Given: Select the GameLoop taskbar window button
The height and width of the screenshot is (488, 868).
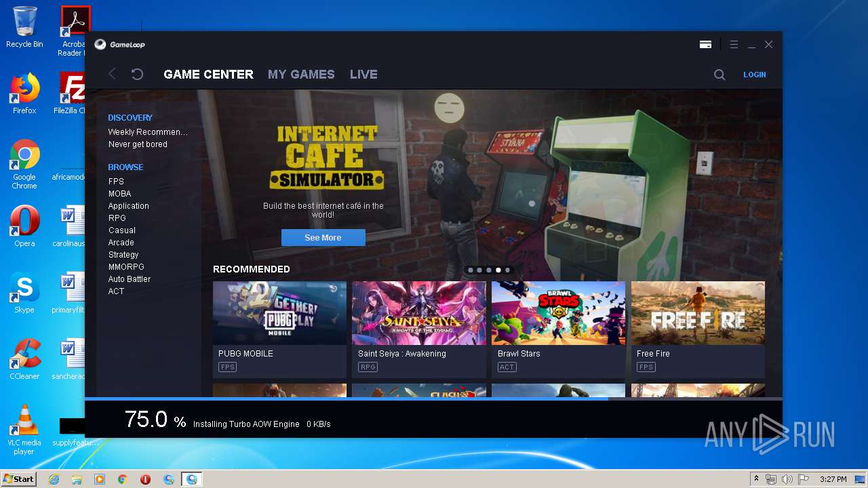Looking at the screenshot, I should click(192, 479).
